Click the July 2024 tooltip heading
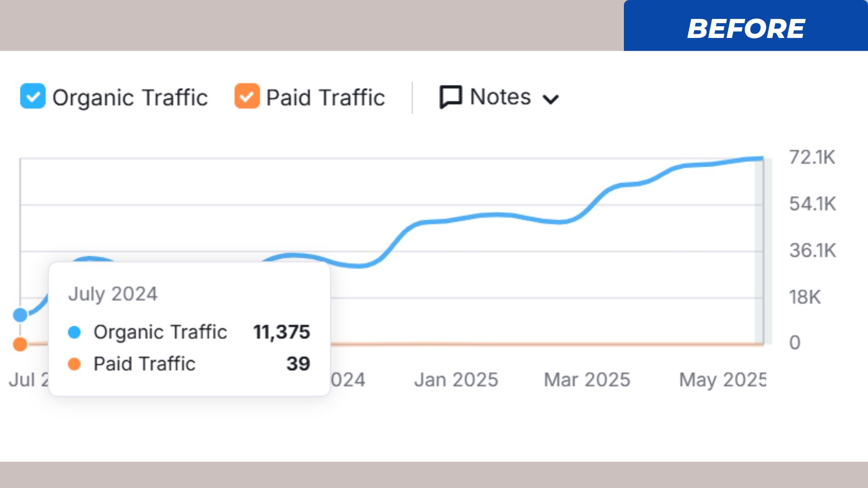The image size is (868, 488). pos(113,294)
